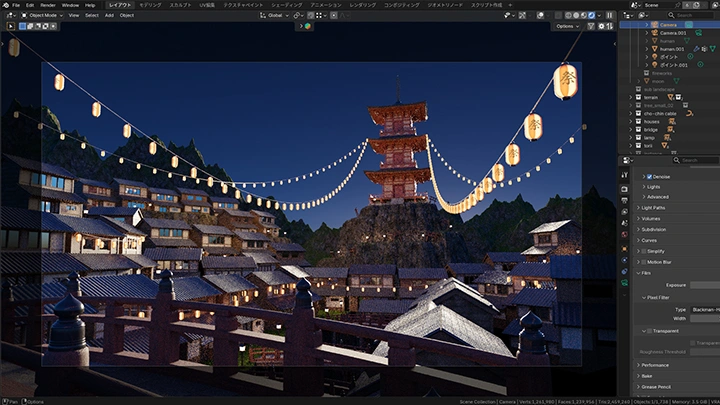Image resolution: width=720 pixels, height=405 pixels.
Task: Expand the Light Paths panel
Action: [653, 208]
